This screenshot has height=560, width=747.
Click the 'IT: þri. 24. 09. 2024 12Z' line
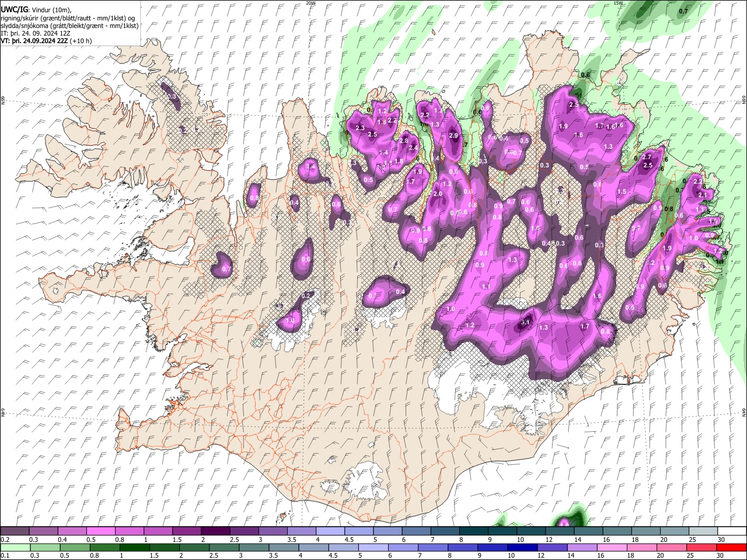click(34, 33)
